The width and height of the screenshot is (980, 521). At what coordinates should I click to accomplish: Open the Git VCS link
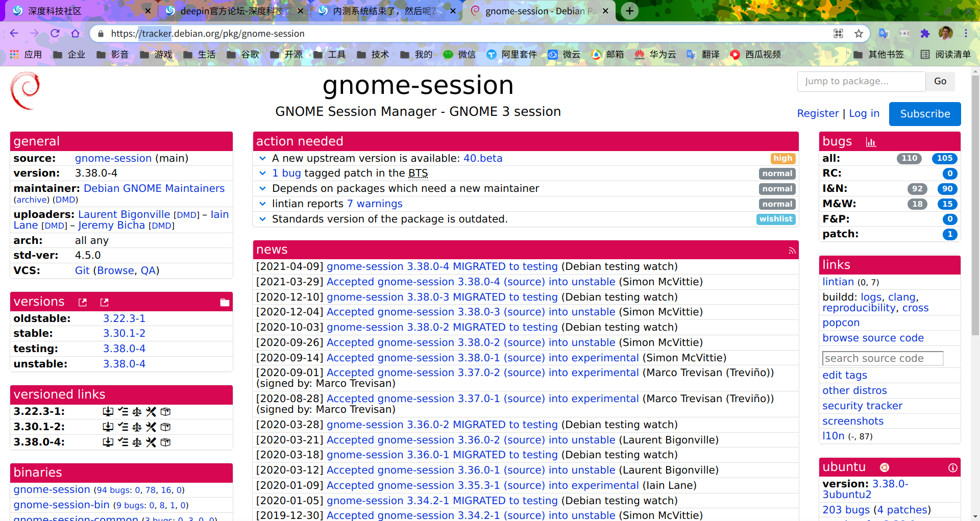(82, 270)
